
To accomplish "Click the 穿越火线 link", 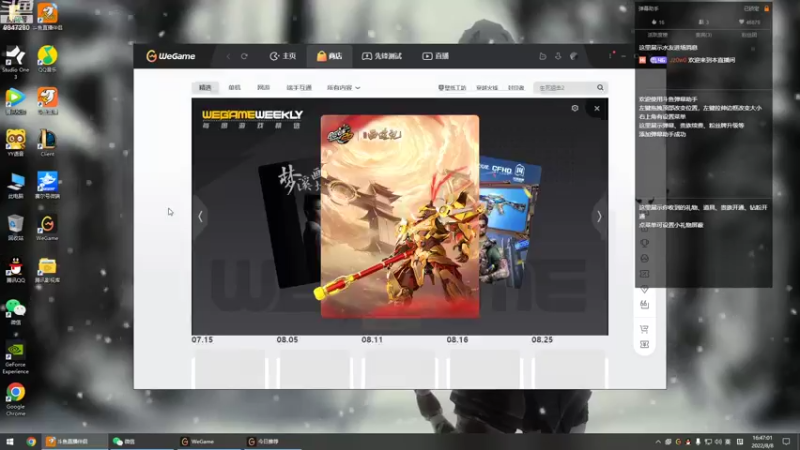I will coord(487,88).
